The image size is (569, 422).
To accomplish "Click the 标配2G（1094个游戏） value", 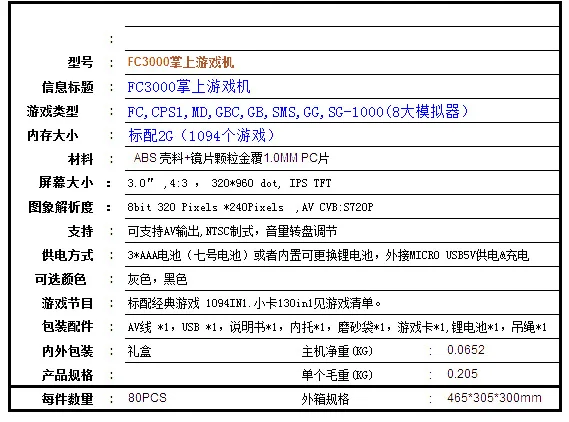I will (201, 135).
